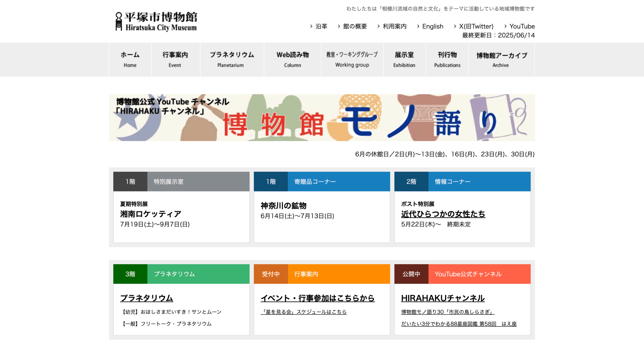Click the 博物館モノ語り YouTube channel banner
Viewport: 644px width, 349px height.
pos(322,118)
